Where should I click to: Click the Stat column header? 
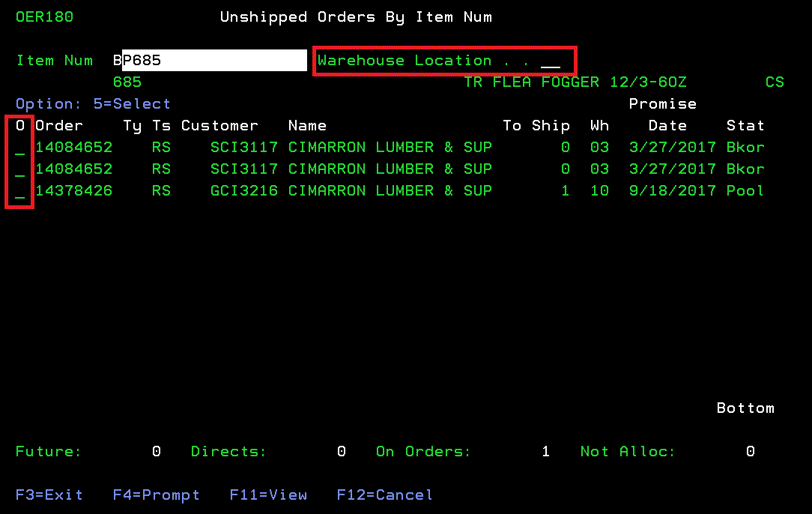tap(745, 126)
